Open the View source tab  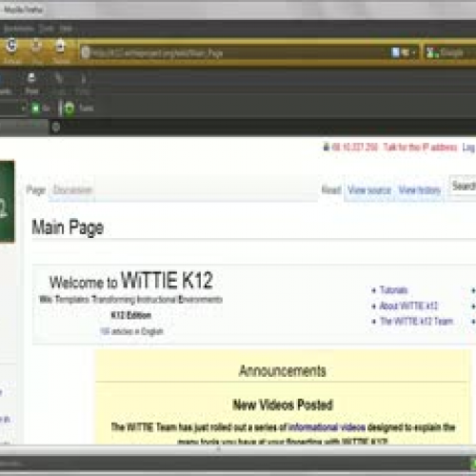click(x=369, y=190)
